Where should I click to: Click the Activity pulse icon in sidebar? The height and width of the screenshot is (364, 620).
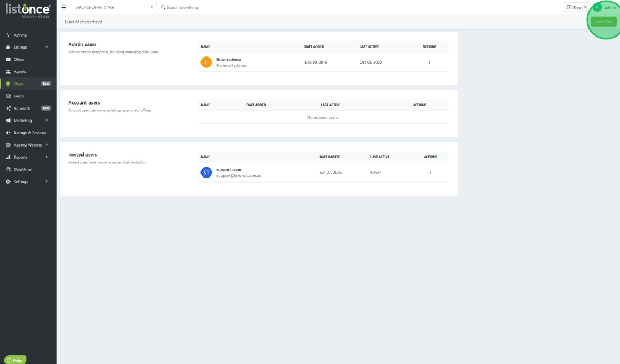(8, 35)
